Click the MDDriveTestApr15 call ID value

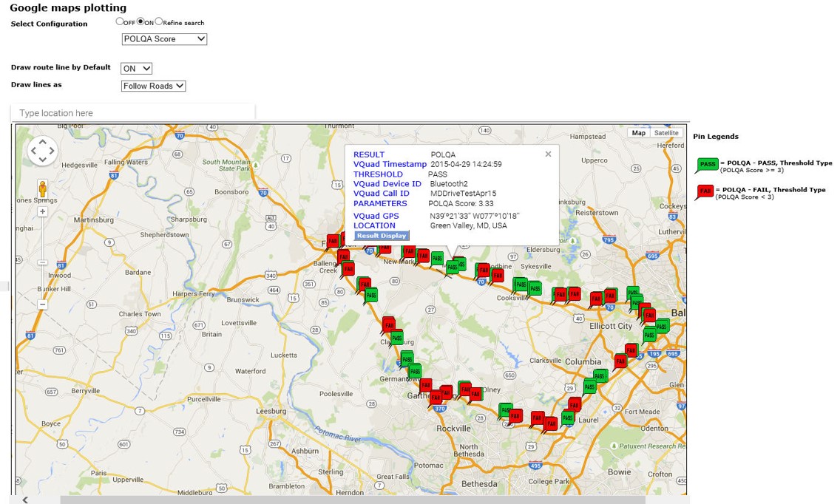point(464,194)
